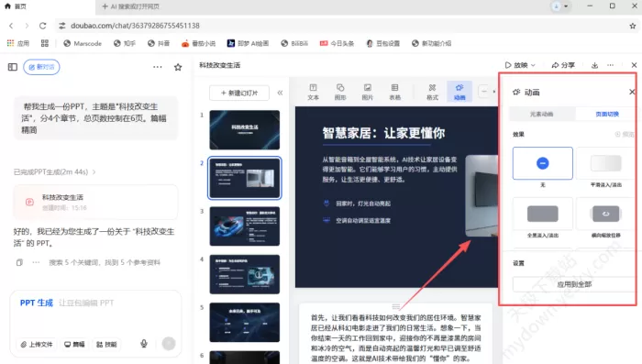Copy the assistant reply with copy icon
The image size is (642, 364).
[x=19, y=262]
